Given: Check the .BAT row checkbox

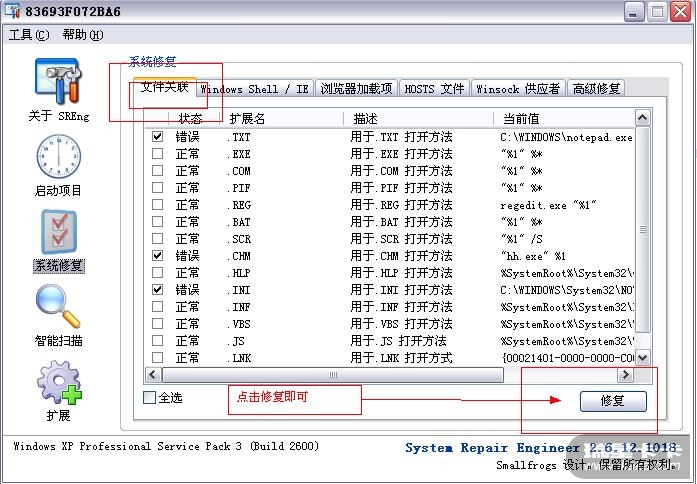Looking at the screenshot, I should coord(157,221).
